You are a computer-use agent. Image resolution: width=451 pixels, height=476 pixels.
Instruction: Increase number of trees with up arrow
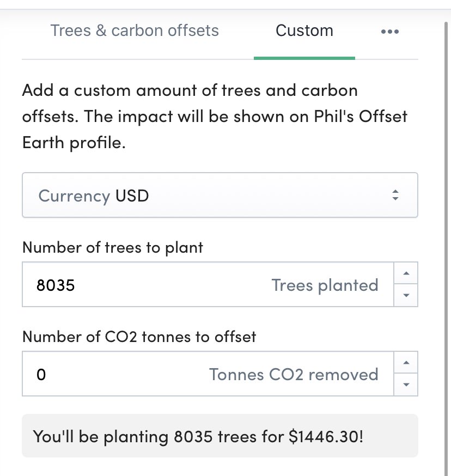click(406, 273)
